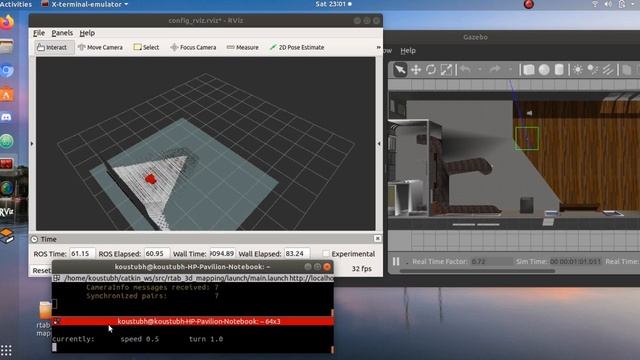Open the Gazebo layers icon in the dock
The width and height of the screenshot is (640, 360).
click(7, 236)
